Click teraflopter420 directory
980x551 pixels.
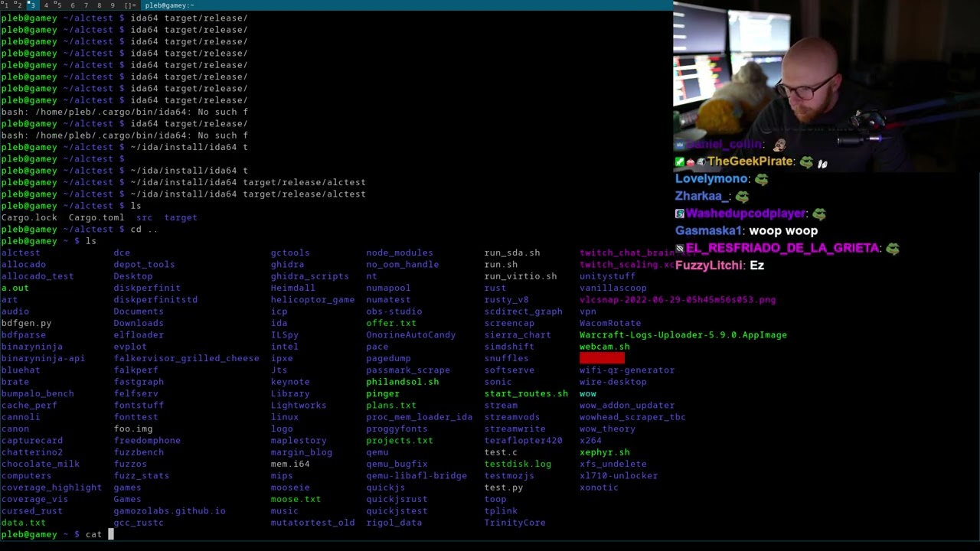523,440
